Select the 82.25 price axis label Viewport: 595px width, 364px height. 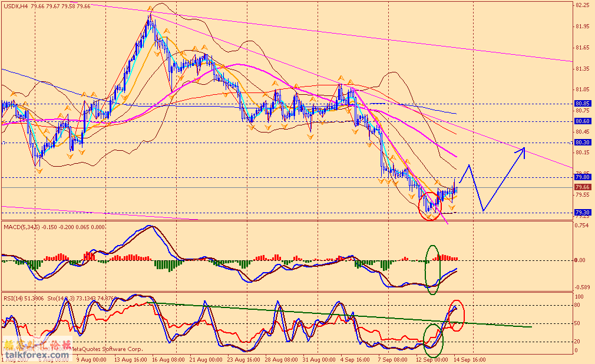coord(582,5)
